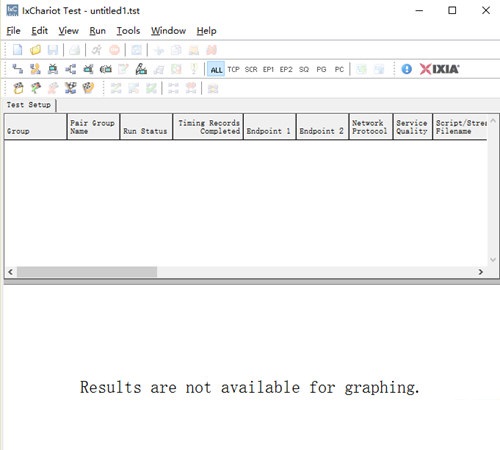This screenshot has height=450, width=500.
Task: Click the horizontal scrollbar thumb
Action: coord(87,272)
